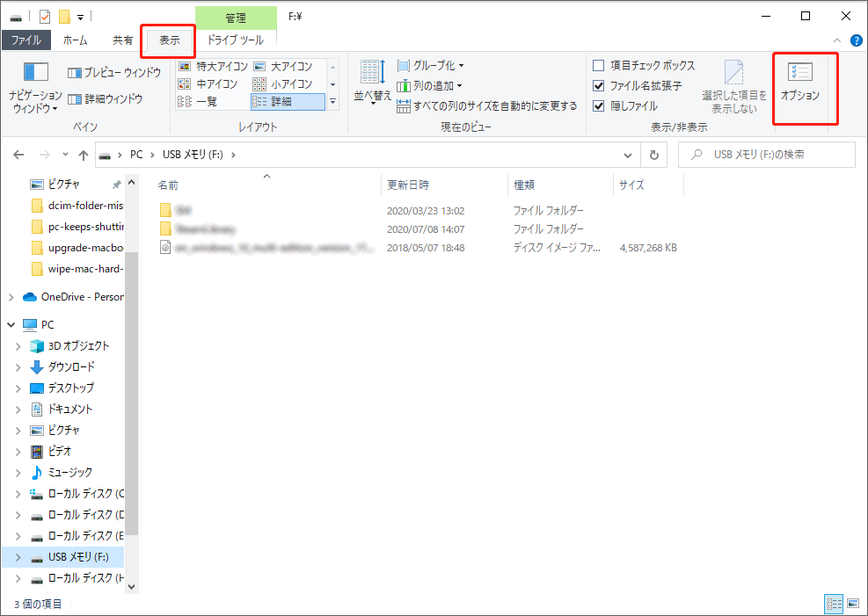The width and height of the screenshot is (868, 616).
Task: Open the Sort by (並べ替え) menu
Action: tap(373, 83)
